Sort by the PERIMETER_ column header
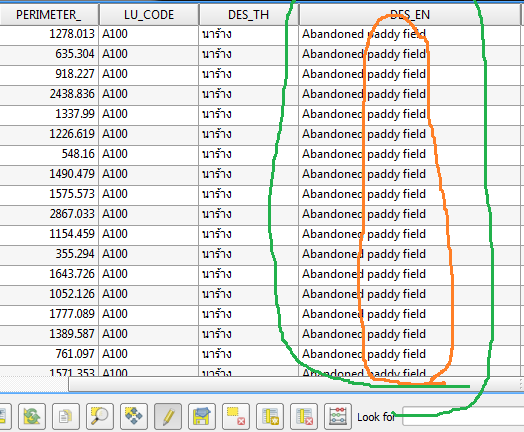524x432 pixels. (49, 15)
